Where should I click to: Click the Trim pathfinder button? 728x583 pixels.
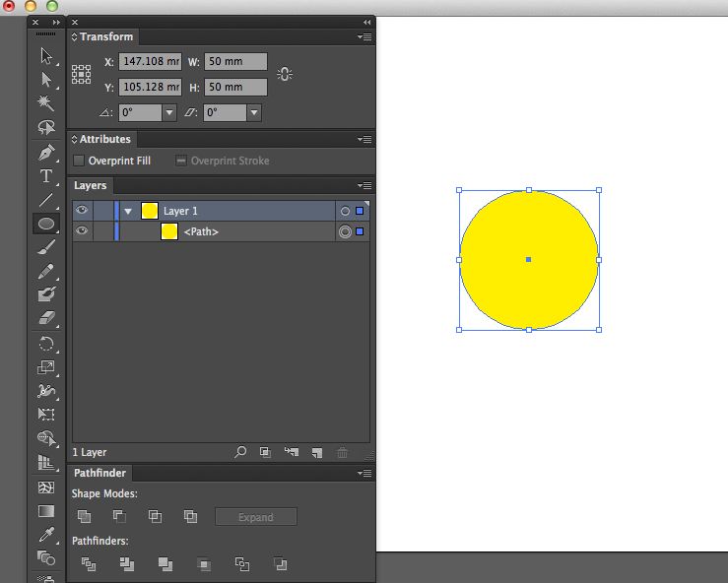click(127, 564)
